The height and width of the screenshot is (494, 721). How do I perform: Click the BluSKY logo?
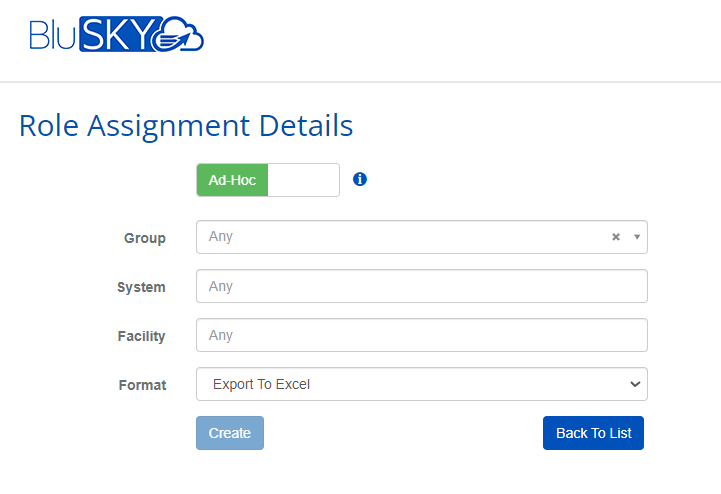pyautogui.click(x=116, y=34)
